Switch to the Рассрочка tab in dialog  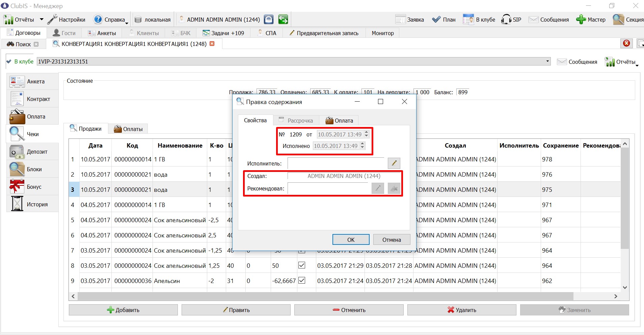[x=296, y=121]
